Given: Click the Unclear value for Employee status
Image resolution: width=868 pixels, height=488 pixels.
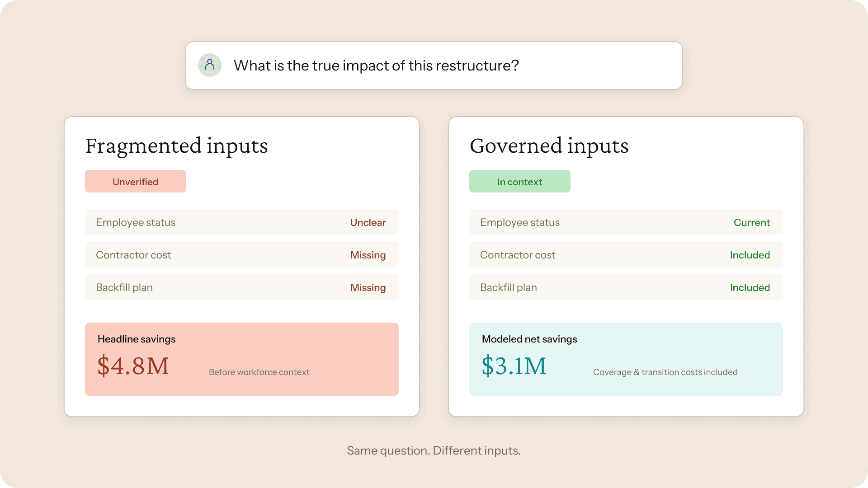Looking at the screenshot, I should coord(368,222).
